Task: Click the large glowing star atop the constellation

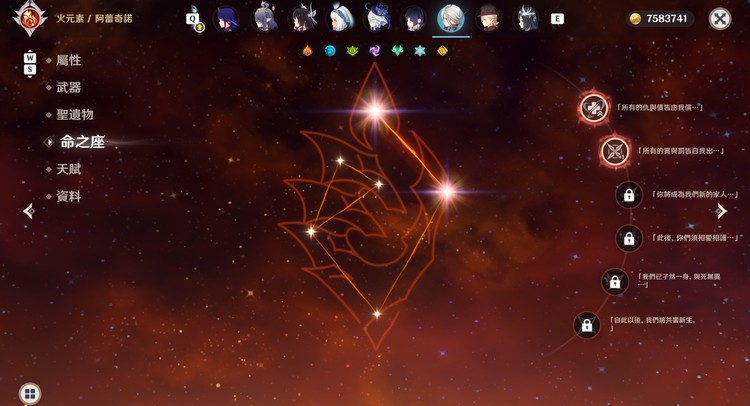Action: [x=375, y=110]
